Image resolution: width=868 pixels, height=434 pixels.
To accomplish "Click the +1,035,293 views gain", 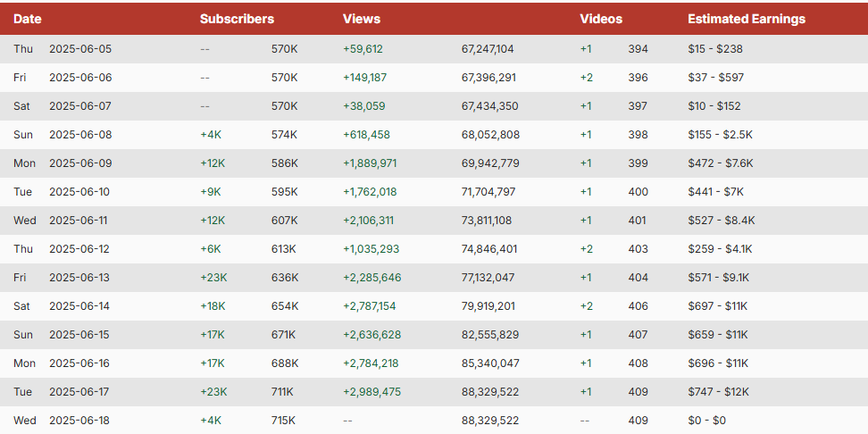I will point(371,249).
